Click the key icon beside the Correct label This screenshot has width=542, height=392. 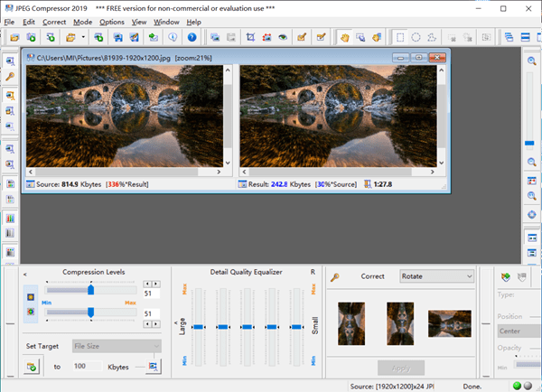pyautogui.click(x=334, y=277)
